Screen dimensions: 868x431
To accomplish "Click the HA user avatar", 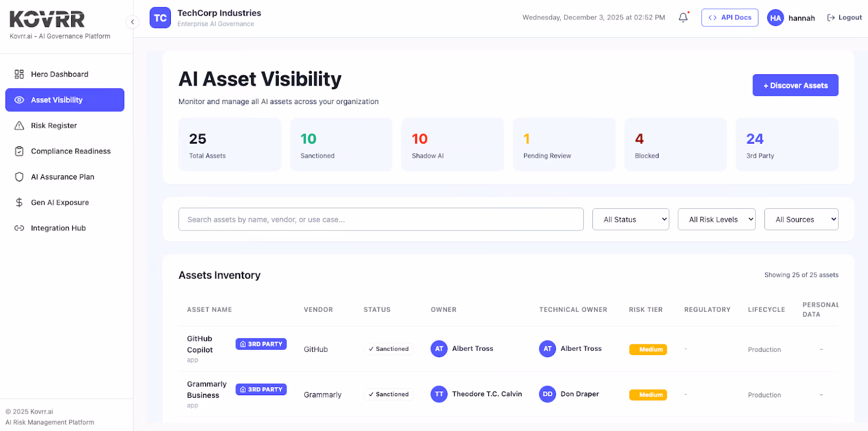I will click(775, 18).
